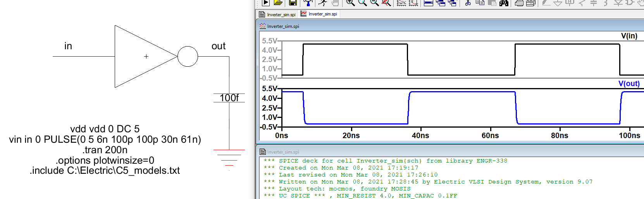Screen dimensions: 644x199
Task: Run the simulation with the running man icon
Action: 322,3
